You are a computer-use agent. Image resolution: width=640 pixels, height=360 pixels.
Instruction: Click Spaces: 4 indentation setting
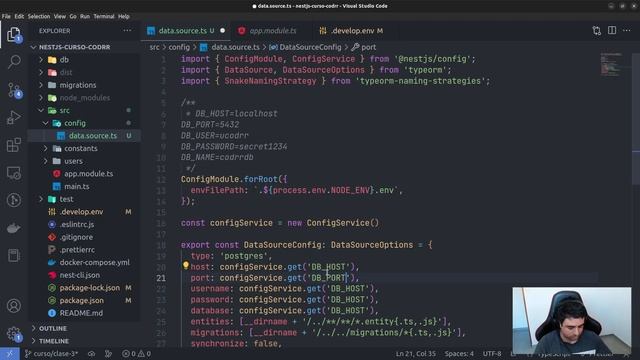click(x=459, y=354)
